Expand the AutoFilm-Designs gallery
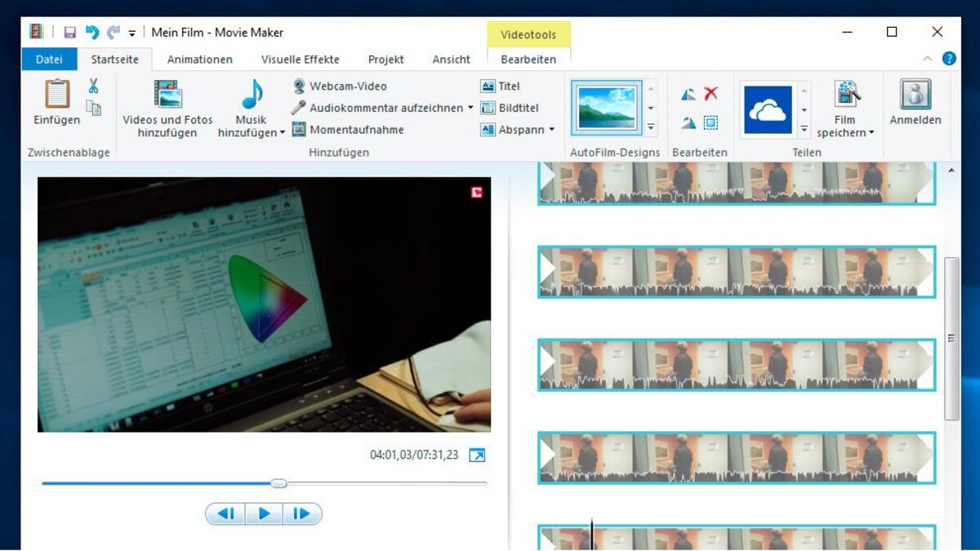Screen dimensions: 980x551 651,127
